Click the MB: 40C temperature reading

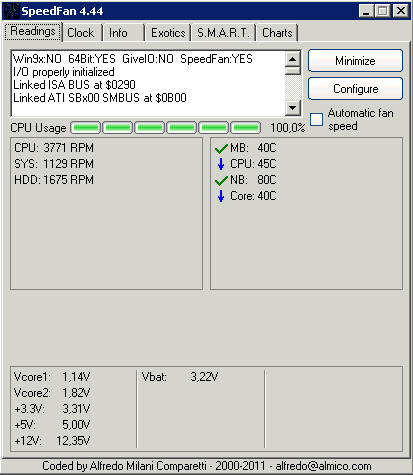253,148
